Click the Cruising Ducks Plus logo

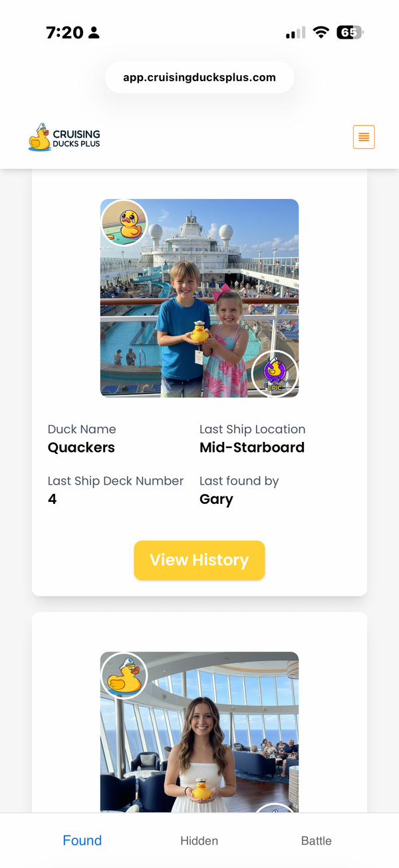tap(65, 137)
